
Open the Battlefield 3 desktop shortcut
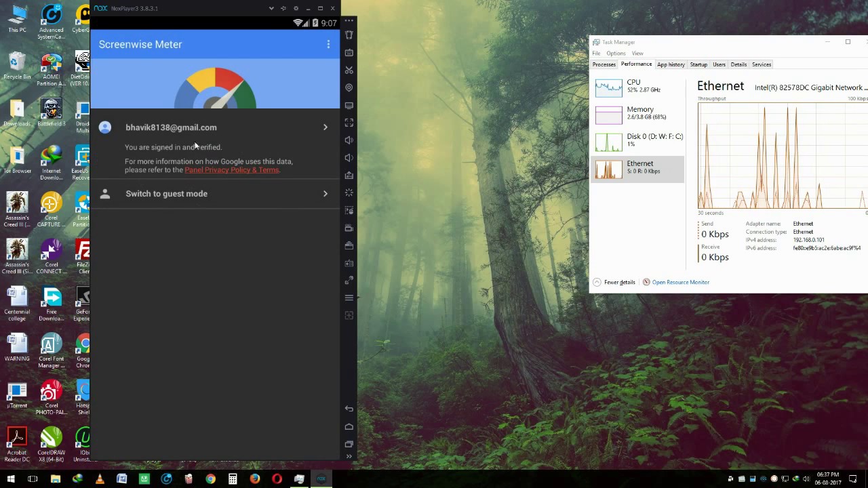[51, 113]
